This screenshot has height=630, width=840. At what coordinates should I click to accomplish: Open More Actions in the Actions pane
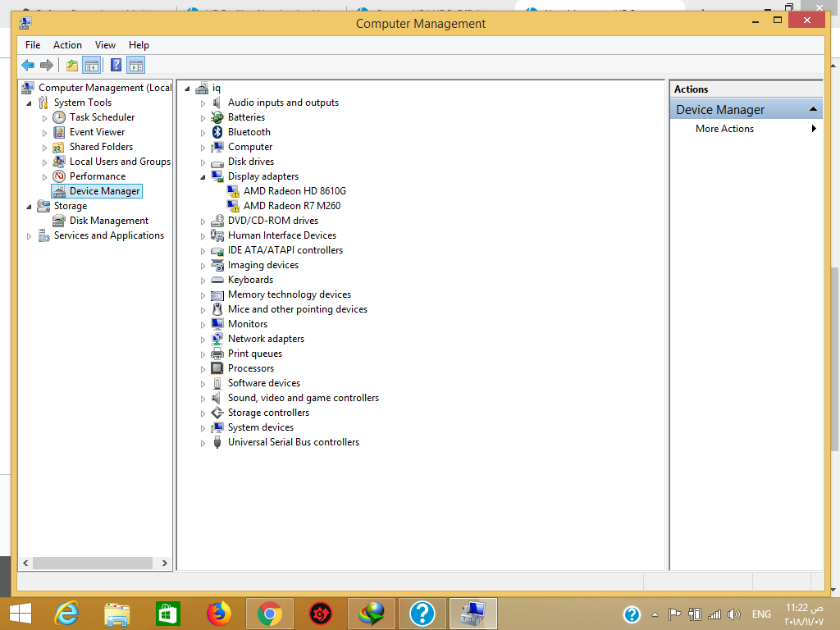click(724, 128)
